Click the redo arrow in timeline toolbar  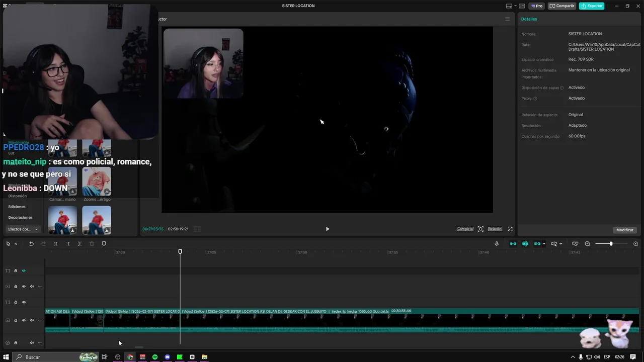[43, 244]
